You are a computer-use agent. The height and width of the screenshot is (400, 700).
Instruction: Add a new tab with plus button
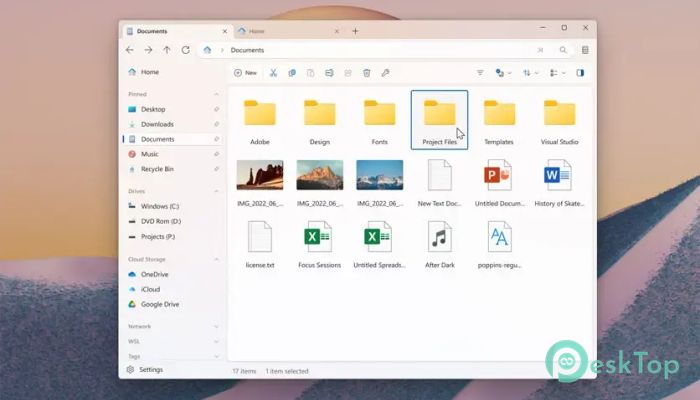(x=355, y=31)
